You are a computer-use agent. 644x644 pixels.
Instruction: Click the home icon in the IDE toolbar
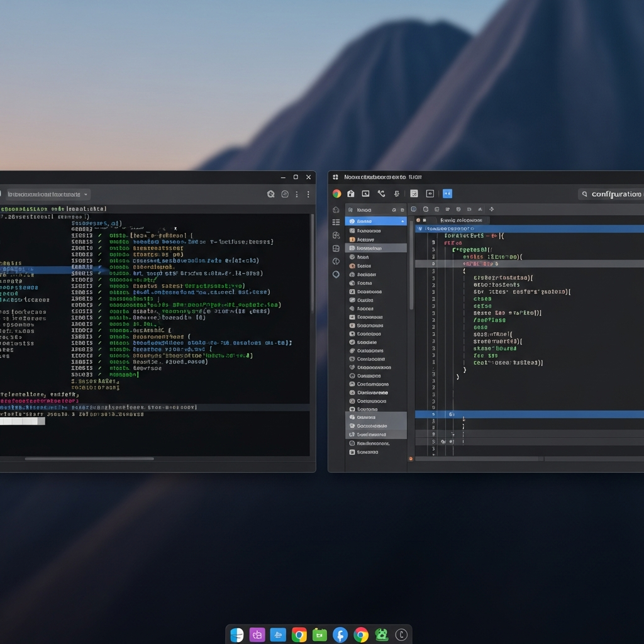(351, 194)
